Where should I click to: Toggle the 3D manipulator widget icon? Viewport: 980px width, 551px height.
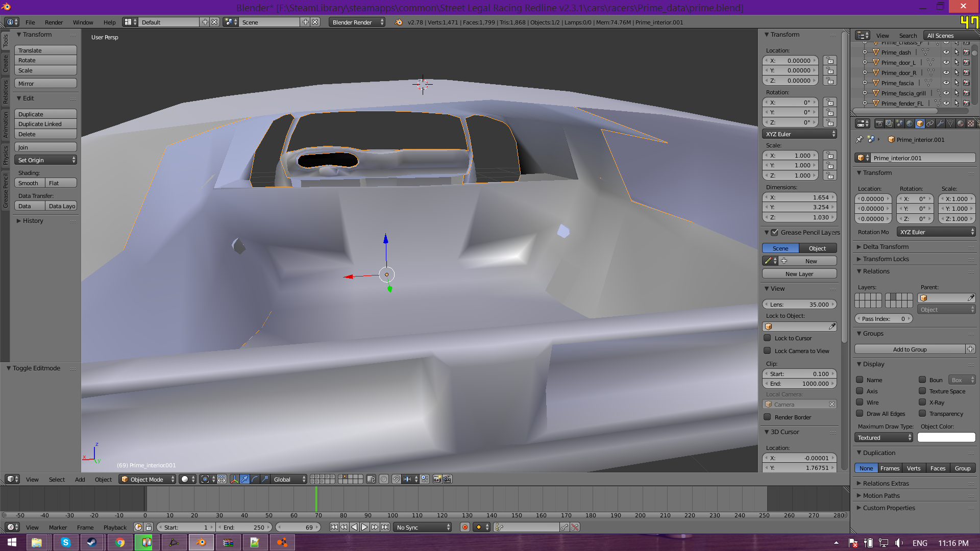[234, 479]
